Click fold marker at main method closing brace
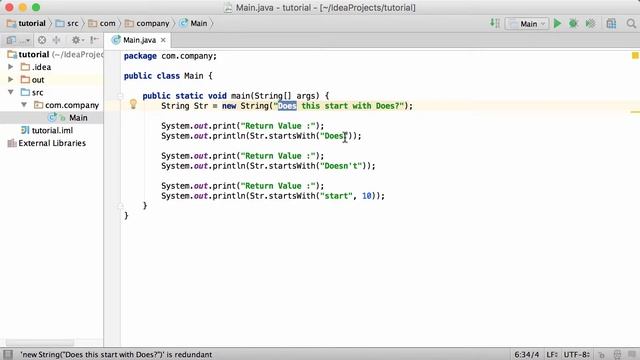The height and width of the screenshot is (360, 640). (x=120, y=206)
